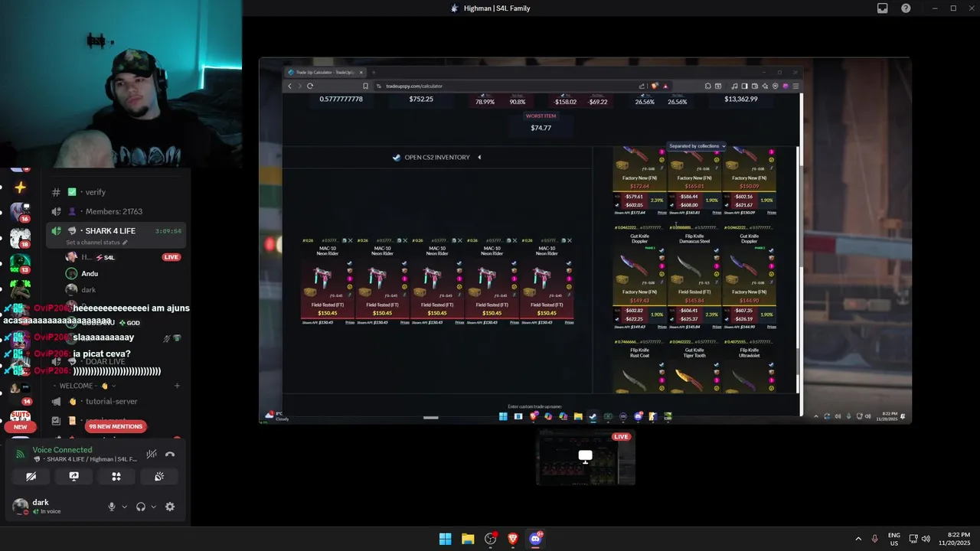Open Discord icon on Windows taskbar
Image resolution: width=980 pixels, height=551 pixels.
[535, 539]
